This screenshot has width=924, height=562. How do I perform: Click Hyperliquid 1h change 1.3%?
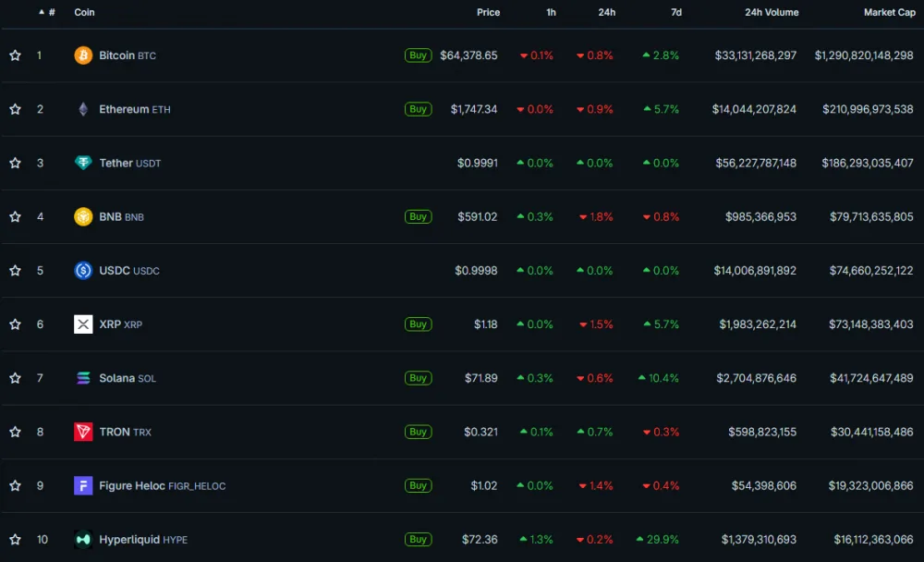pos(536,539)
